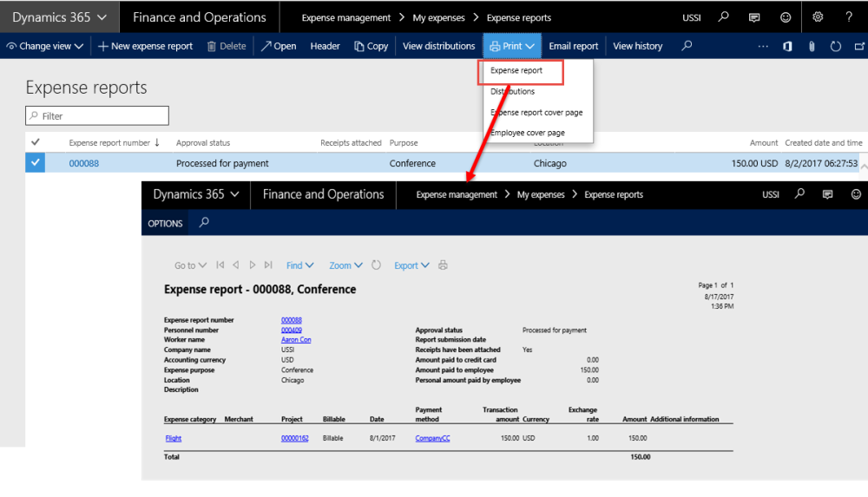Select Employee cover page in the Print menu
Viewport: 868px width, 497px height.
pyautogui.click(x=528, y=133)
